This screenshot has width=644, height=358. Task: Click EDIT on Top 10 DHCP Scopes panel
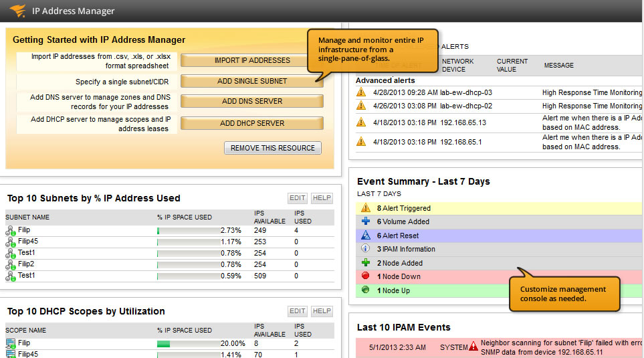pyautogui.click(x=298, y=311)
